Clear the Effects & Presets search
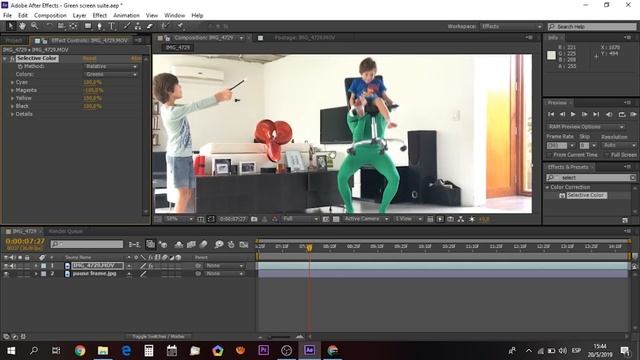 633,178
